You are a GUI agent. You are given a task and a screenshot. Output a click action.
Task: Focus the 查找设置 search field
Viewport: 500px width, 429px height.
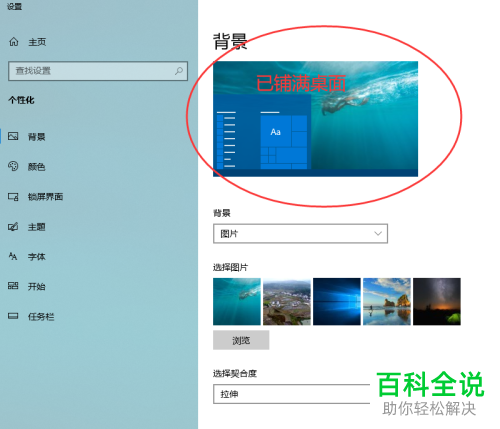98,71
